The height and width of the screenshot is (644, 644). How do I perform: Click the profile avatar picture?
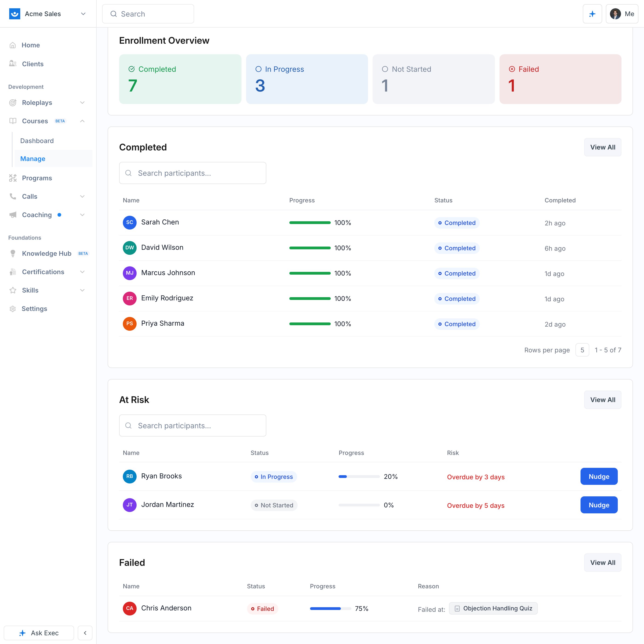pos(615,14)
